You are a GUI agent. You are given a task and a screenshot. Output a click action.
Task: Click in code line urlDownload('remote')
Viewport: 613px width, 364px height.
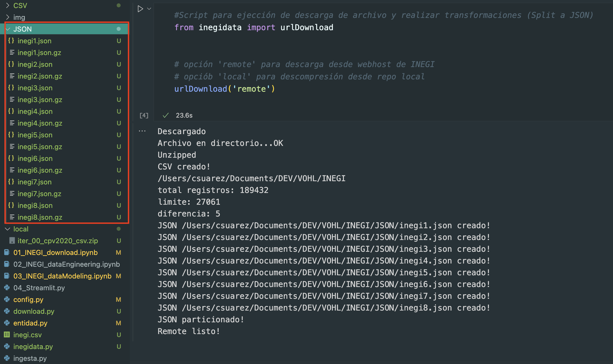point(224,89)
